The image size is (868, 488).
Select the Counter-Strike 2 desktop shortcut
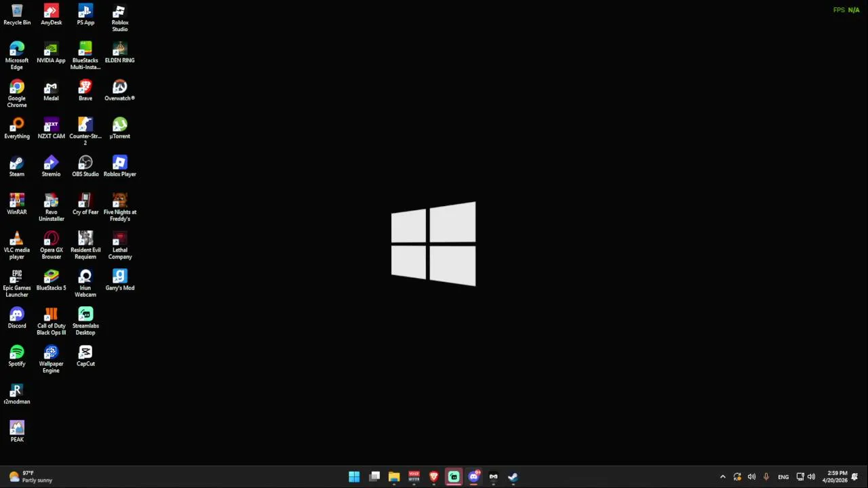coord(85,132)
